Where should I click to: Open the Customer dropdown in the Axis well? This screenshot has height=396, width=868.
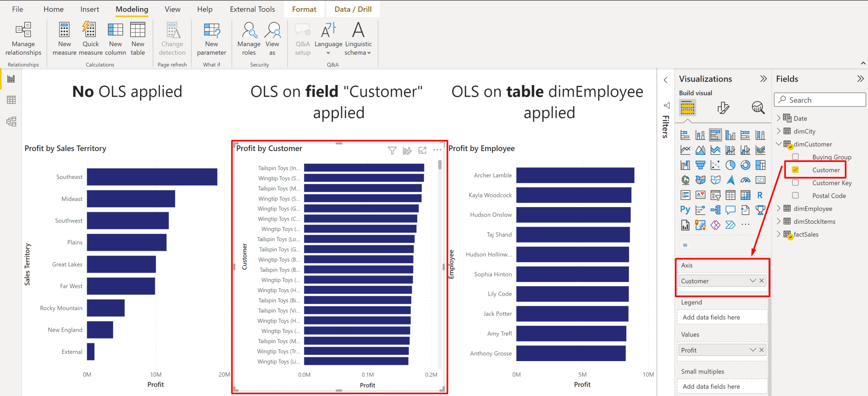(x=752, y=281)
